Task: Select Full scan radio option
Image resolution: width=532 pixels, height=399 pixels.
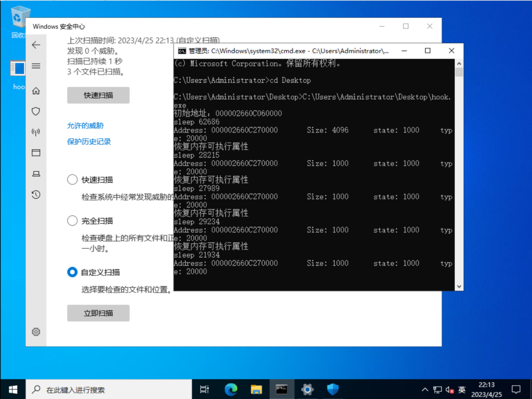Action: pyautogui.click(x=72, y=221)
